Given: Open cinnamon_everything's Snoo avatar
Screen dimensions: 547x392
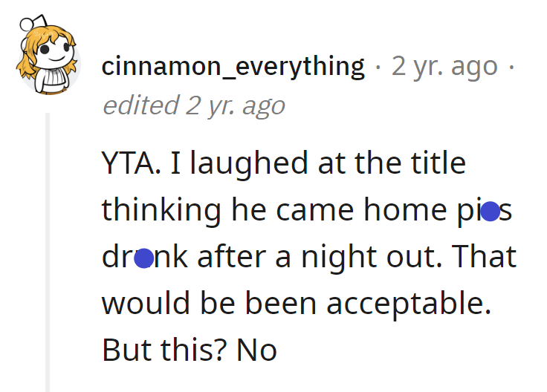Looking at the screenshot, I should point(48,55).
